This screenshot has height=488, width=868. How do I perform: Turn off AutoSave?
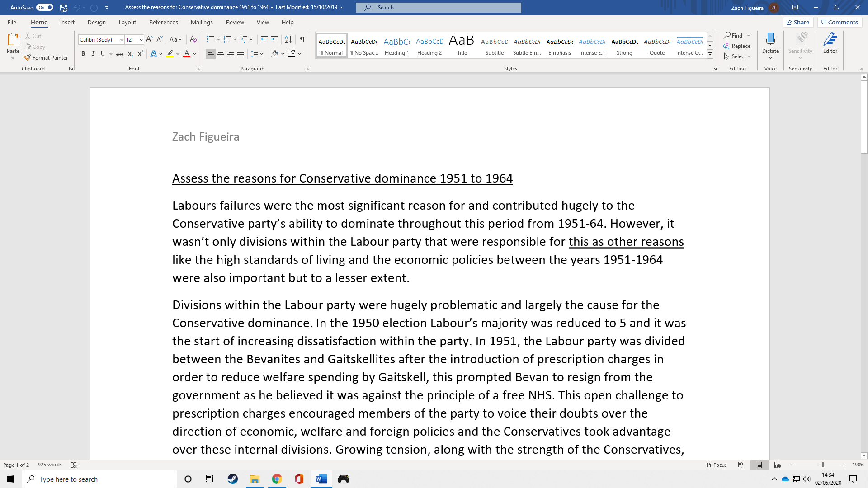pos(45,7)
